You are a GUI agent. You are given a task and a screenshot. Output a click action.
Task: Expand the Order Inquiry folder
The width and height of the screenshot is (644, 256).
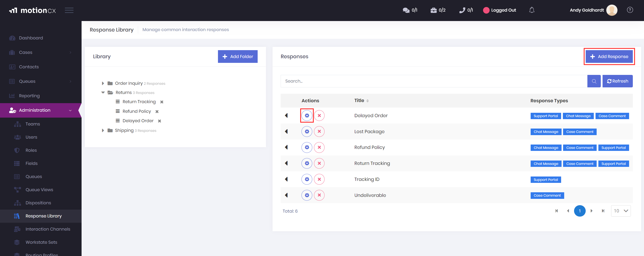coord(103,83)
